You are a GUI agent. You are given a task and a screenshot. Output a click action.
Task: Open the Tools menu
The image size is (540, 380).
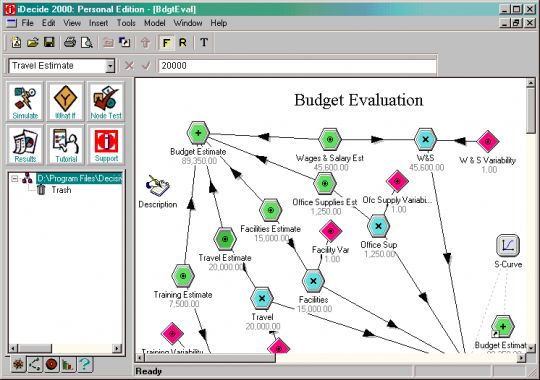pos(126,23)
